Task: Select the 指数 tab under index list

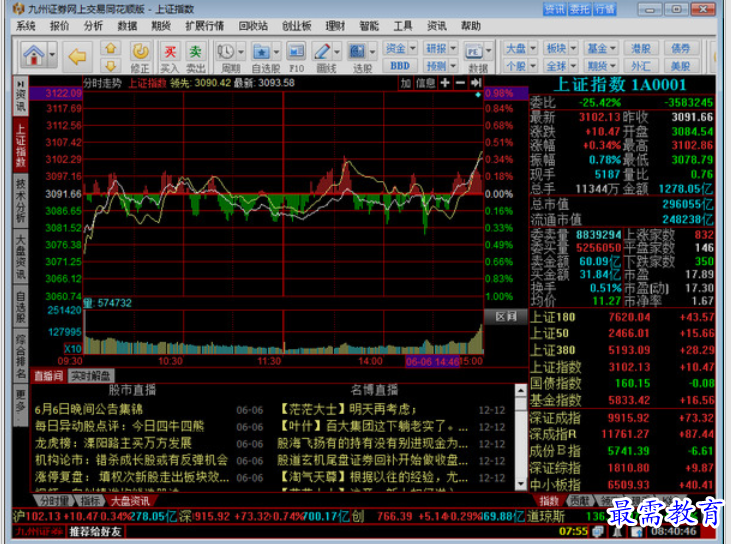Action: point(549,501)
